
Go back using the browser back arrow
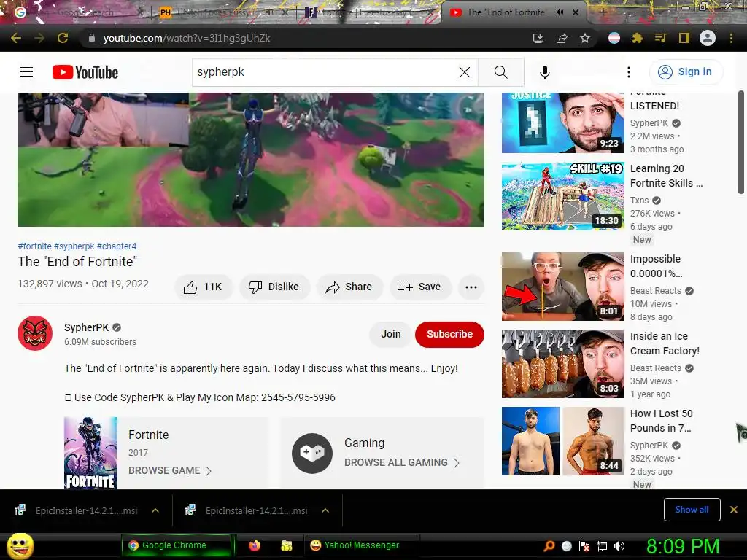(x=16, y=38)
